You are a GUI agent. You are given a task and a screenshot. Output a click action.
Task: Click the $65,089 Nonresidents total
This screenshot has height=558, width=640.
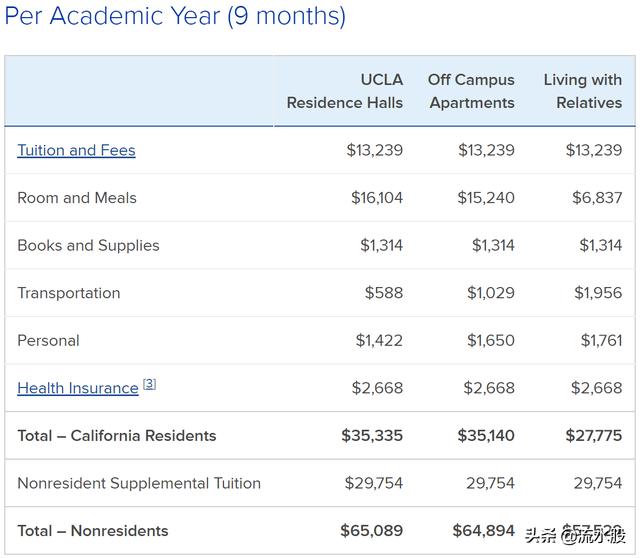(372, 531)
